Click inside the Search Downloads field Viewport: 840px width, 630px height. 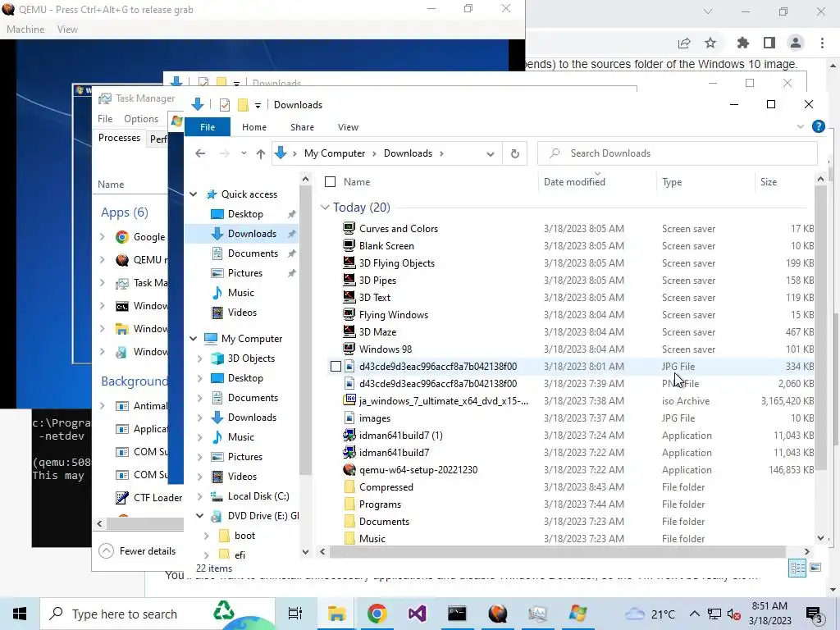click(x=678, y=153)
